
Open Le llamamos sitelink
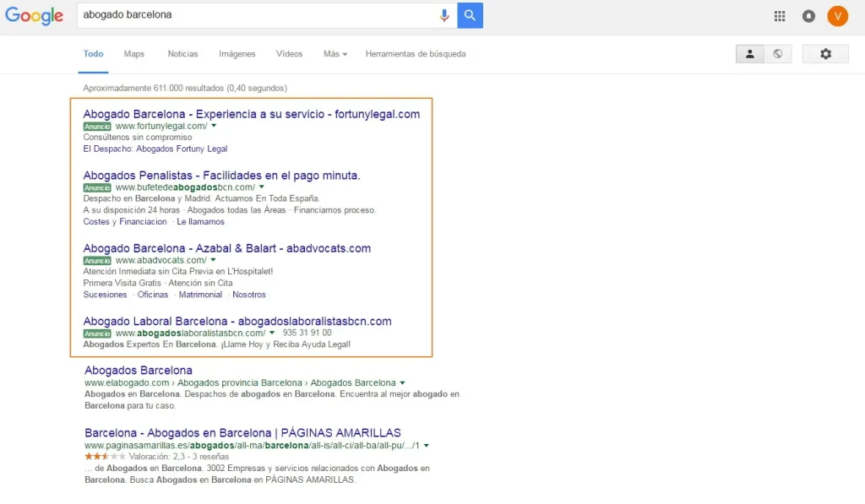tap(201, 222)
